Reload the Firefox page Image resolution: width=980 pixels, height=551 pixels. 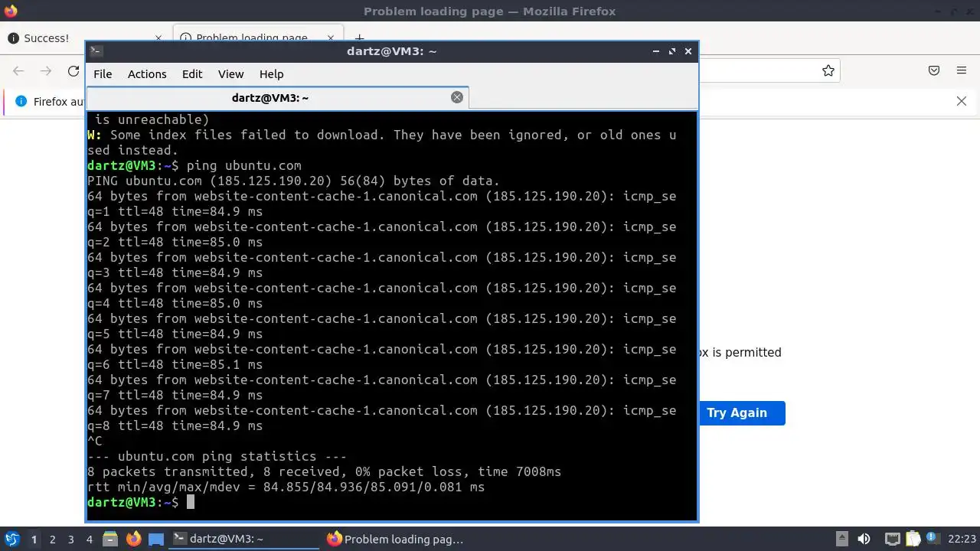(x=73, y=70)
